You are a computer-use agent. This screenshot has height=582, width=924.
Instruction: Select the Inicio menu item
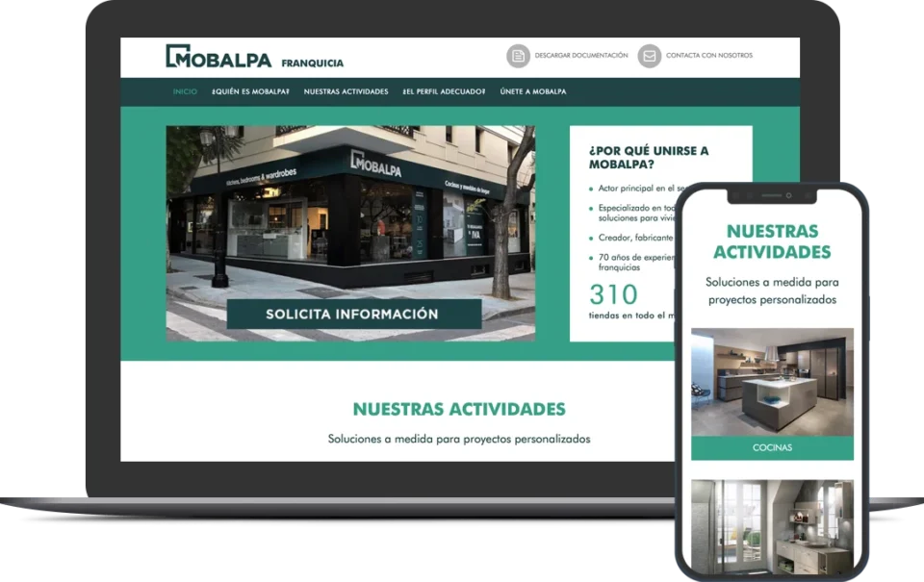185,92
